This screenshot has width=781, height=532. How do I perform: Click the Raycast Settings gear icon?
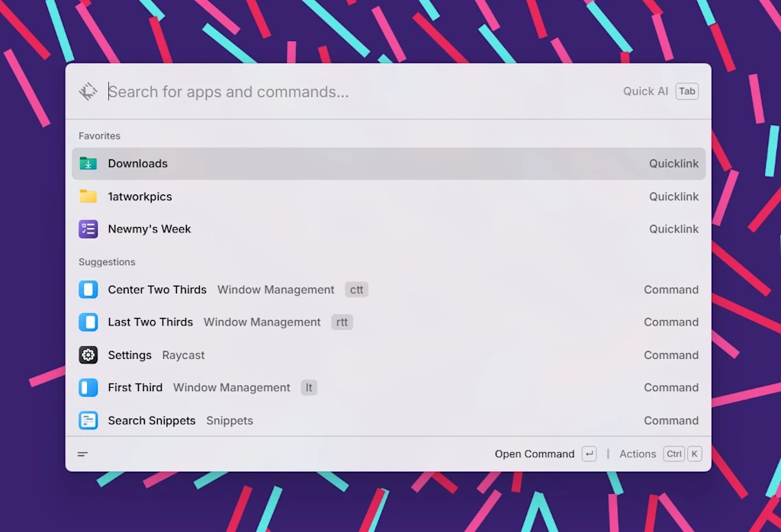point(88,354)
